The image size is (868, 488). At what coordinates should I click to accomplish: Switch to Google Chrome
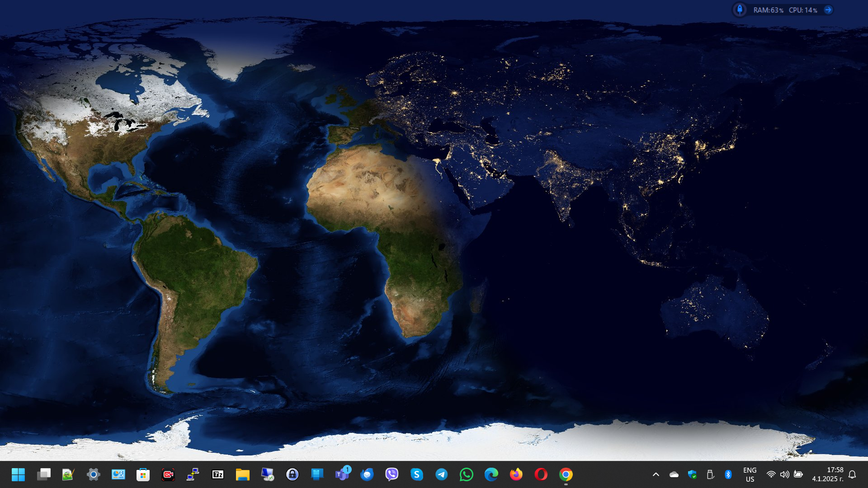pos(566,474)
